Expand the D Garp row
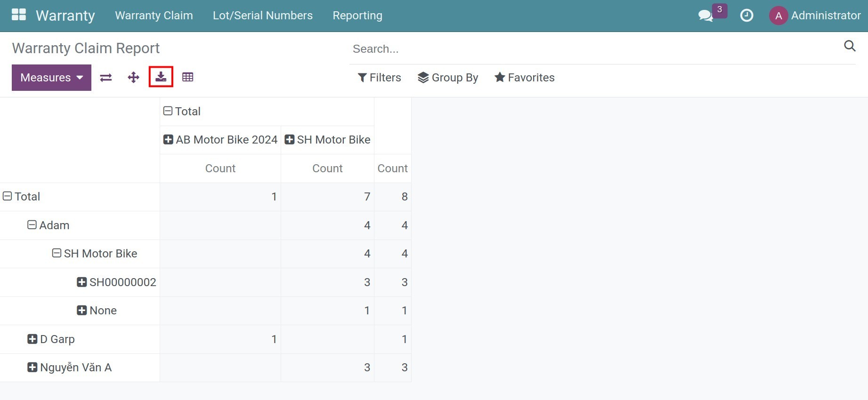 (51, 339)
